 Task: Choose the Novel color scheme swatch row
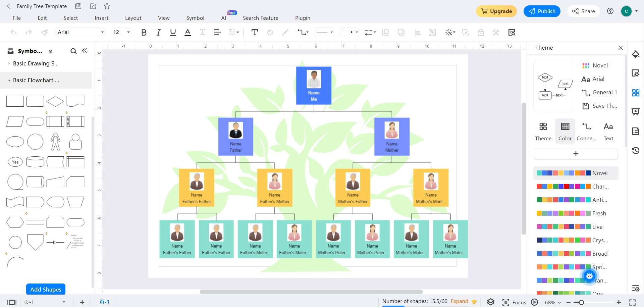576,173
